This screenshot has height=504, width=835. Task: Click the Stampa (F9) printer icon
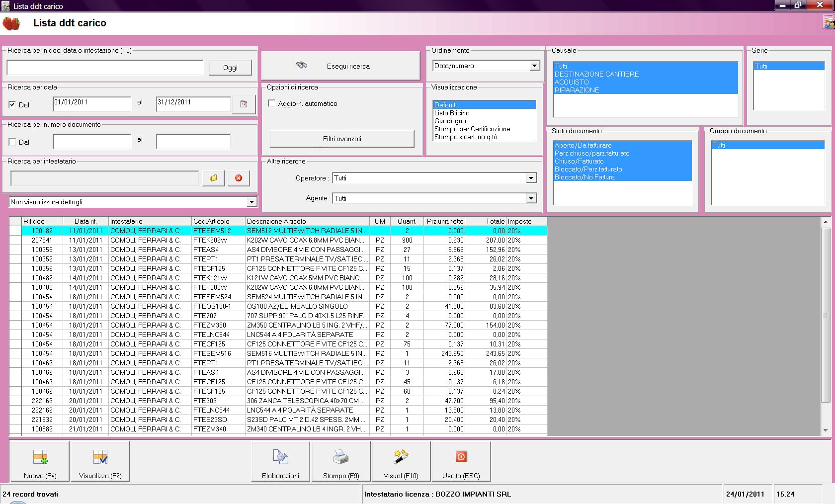[x=340, y=457]
